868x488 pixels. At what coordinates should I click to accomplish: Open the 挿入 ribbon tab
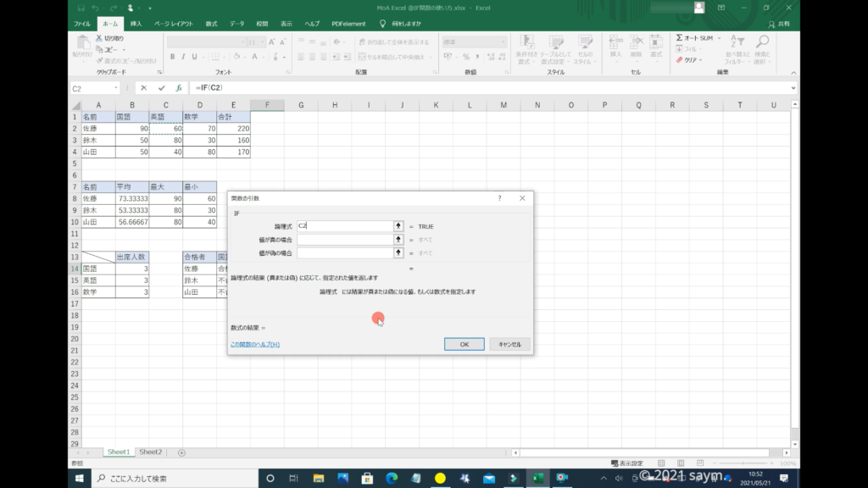[x=136, y=24]
